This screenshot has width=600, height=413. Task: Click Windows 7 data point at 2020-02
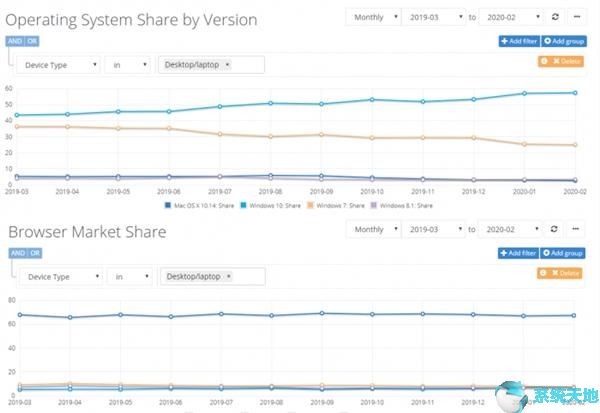(575, 145)
